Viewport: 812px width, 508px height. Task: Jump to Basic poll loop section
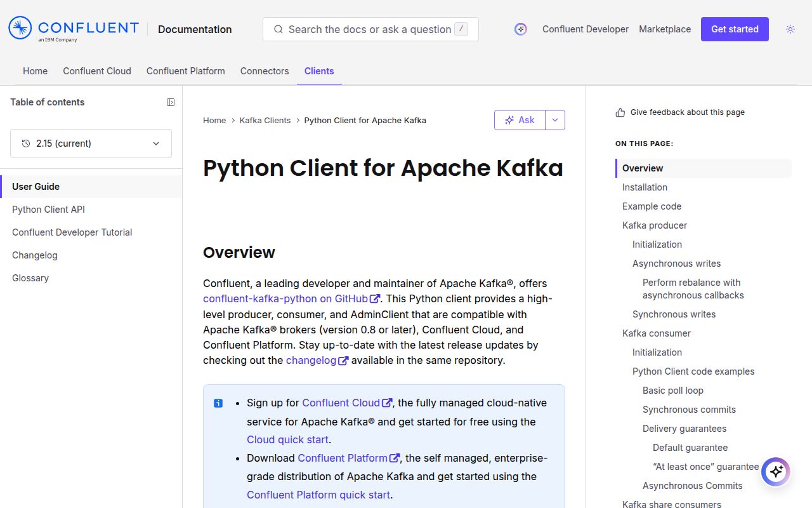(673, 391)
